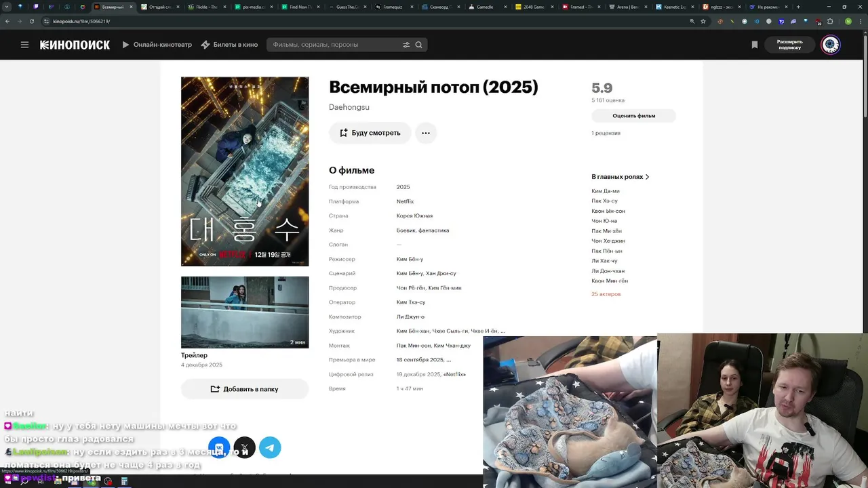This screenshot has width=868, height=488.
Task: Open actor Квон Ын-сон's page
Action: [608, 211]
